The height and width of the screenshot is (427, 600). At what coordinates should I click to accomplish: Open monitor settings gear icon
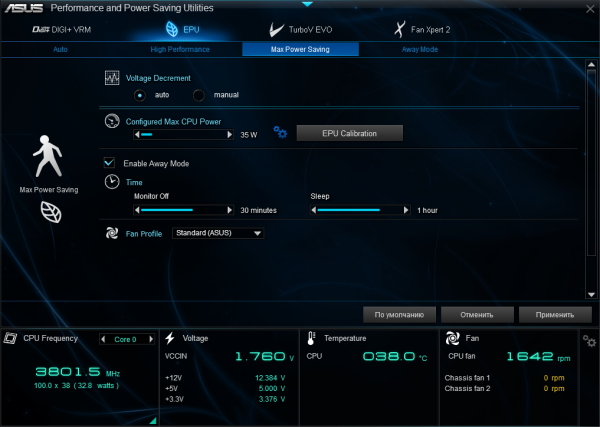pyautogui.click(x=589, y=341)
